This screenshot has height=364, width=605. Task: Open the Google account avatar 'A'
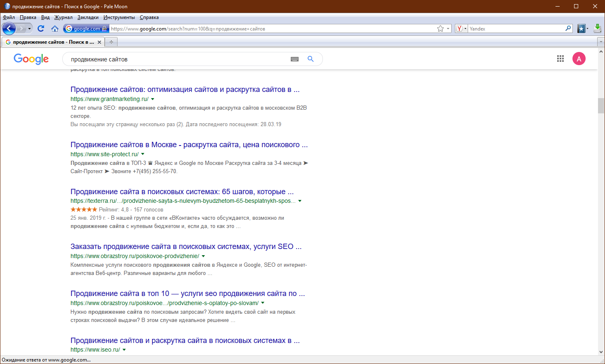pos(579,59)
